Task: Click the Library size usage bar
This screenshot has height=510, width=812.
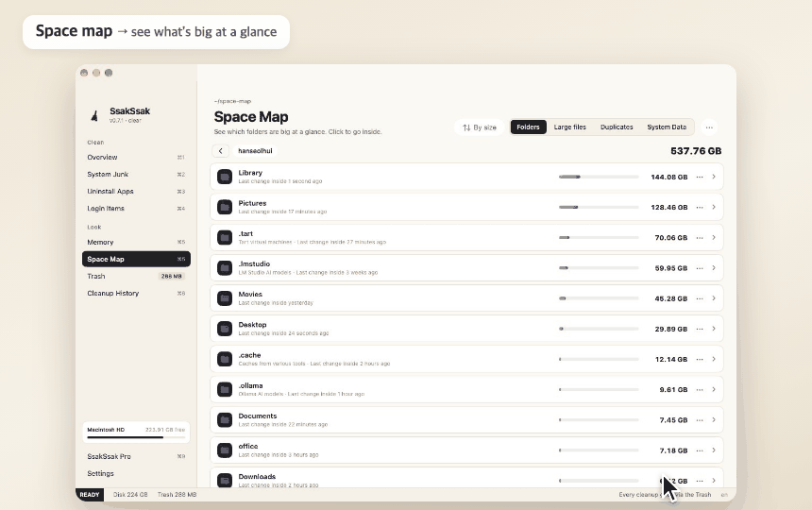Action: (x=599, y=177)
